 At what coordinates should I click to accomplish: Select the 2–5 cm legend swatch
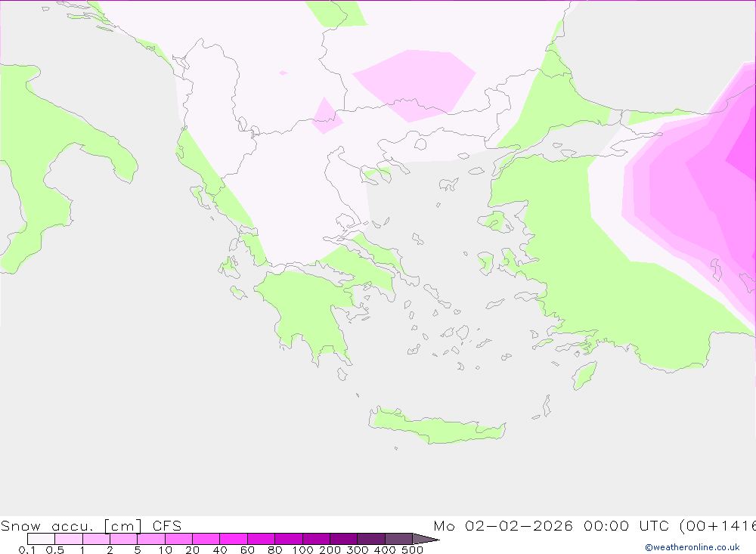123,539
